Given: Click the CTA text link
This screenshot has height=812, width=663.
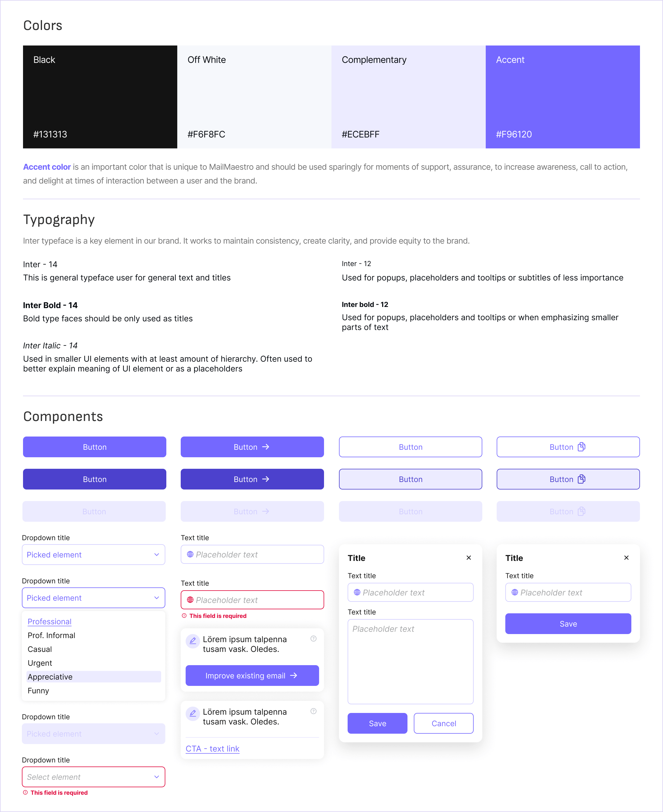Looking at the screenshot, I should pyautogui.click(x=211, y=748).
